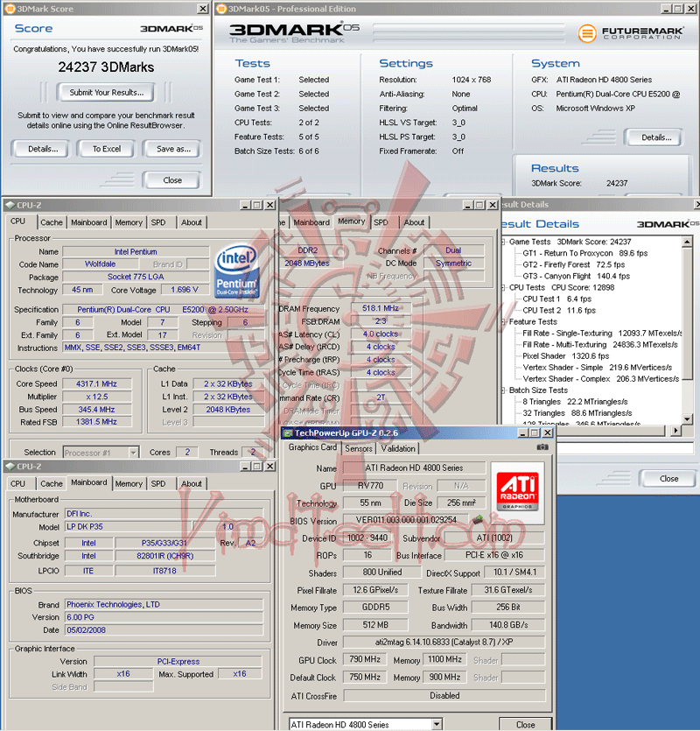Image resolution: width=700 pixels, height=731 pixels.
Task: Open the Processor #1 selection dropdown
Action: pos(133,453)
